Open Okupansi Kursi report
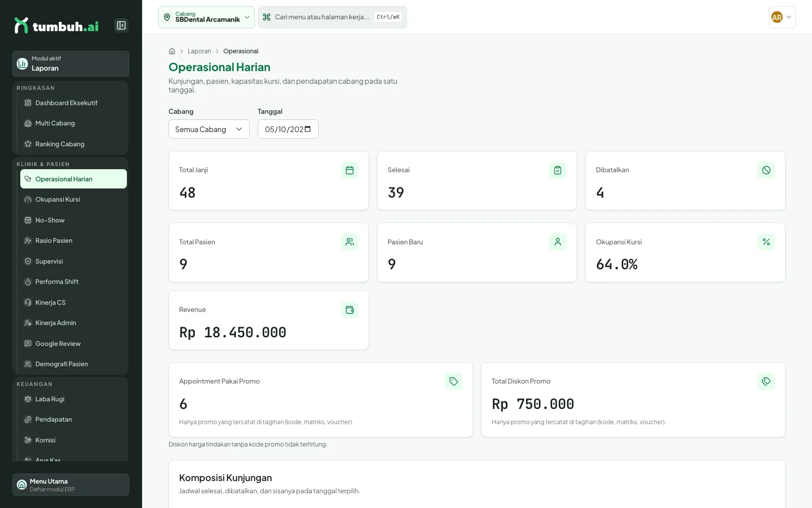 [x=74, y=200]
